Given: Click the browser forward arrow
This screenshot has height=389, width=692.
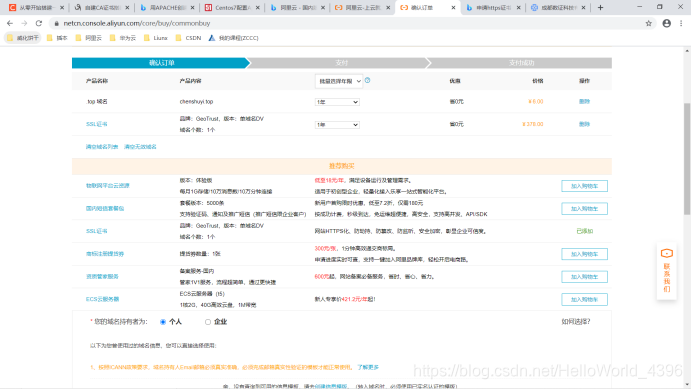Looking at the screenshot, I should pos(24,23).
